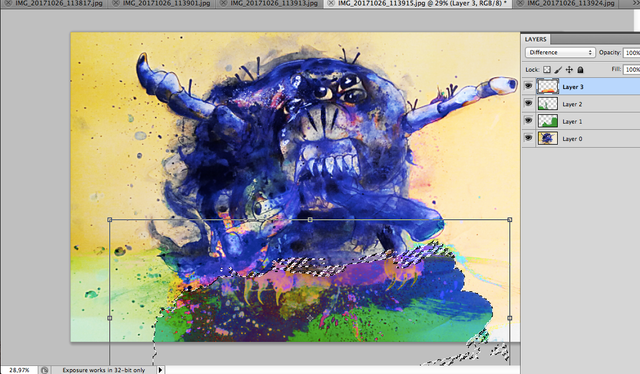Close the IMG_20171026_113915.jpg tab
Image resolution: width=640 pixels, height=374 pixels.
click(x=331, y=3)
